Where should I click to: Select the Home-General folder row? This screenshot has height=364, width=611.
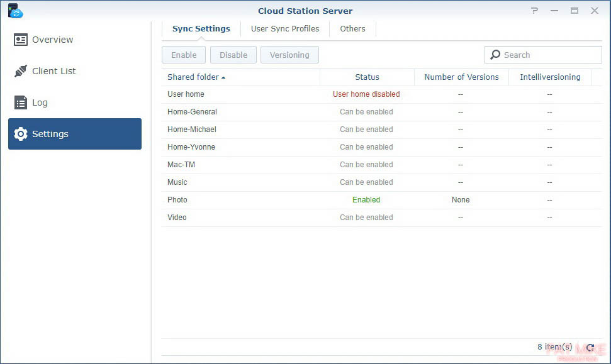pos(382,112)
